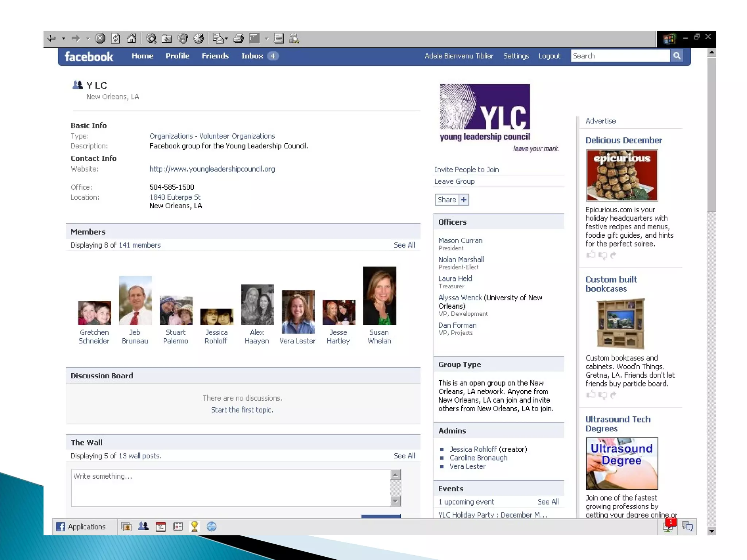The image size is (747, 560).
Task: Click the Facebook search magnifier button
Action: 677,56
